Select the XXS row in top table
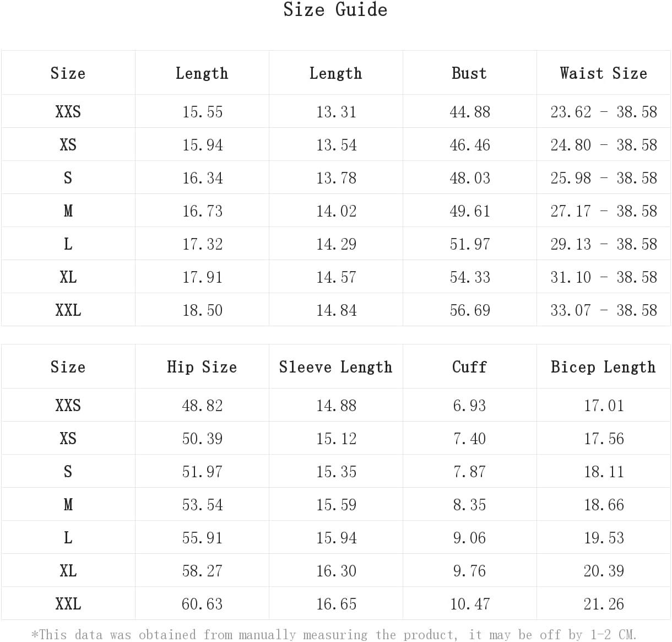 [335, 111]
